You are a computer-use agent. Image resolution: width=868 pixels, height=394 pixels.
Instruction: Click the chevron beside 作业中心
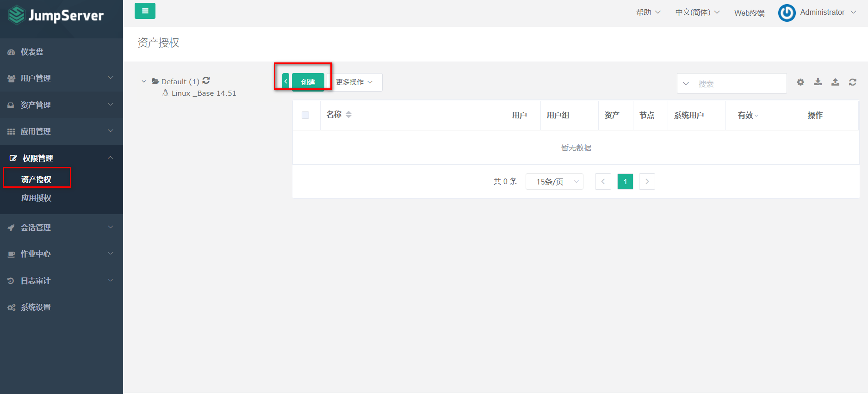click(111, 253)
